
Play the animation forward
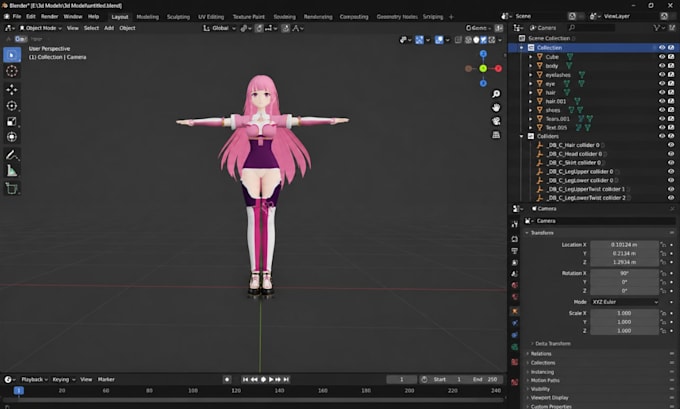tap(271, 380)
